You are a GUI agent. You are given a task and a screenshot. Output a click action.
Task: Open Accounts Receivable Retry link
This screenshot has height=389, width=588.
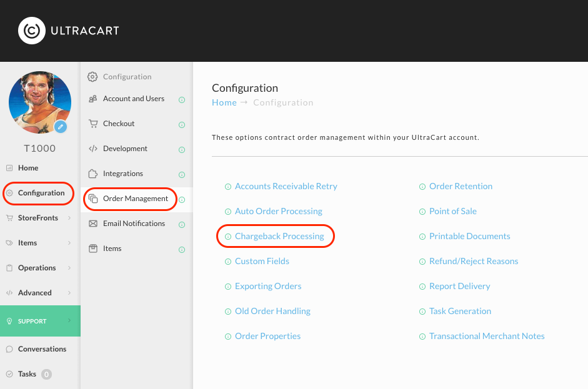286,186
